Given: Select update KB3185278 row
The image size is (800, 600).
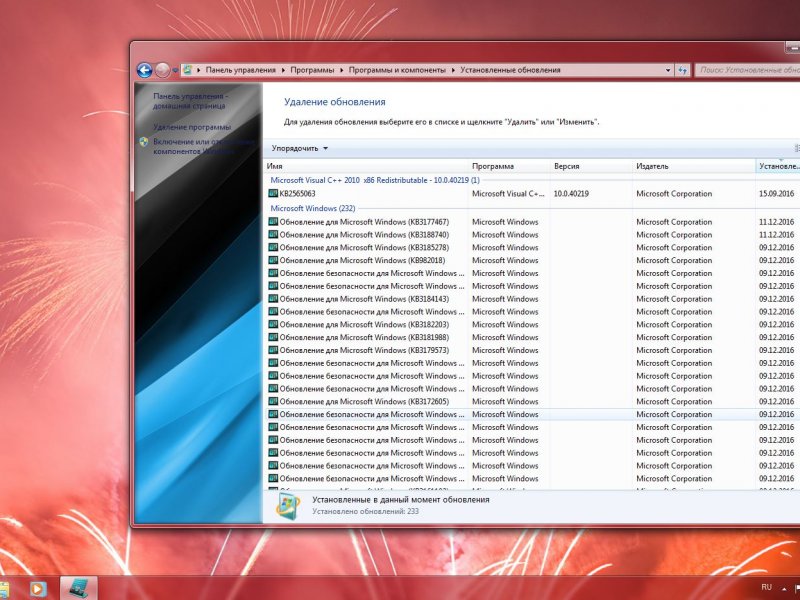Looking at the screenshot, I should (533, 247).
